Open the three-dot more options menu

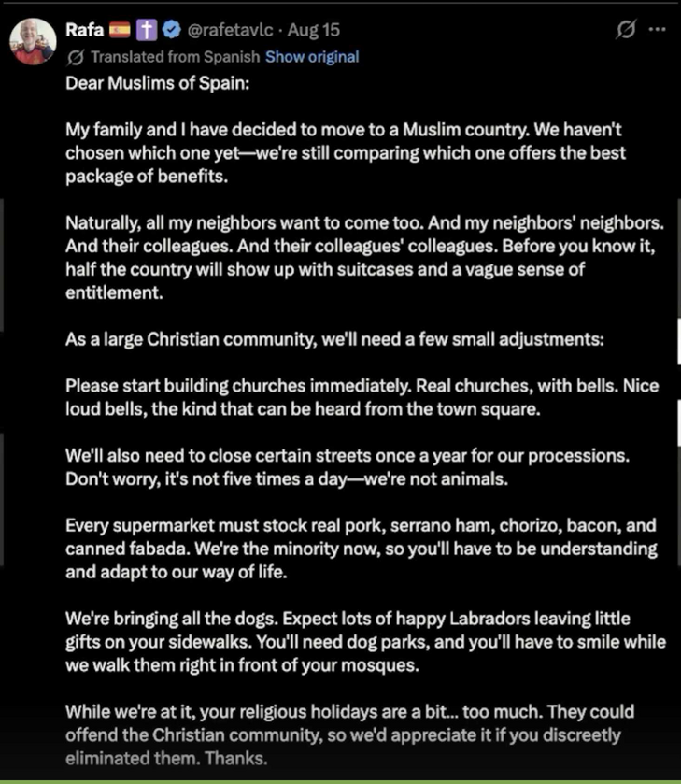[x=657, y=30]
